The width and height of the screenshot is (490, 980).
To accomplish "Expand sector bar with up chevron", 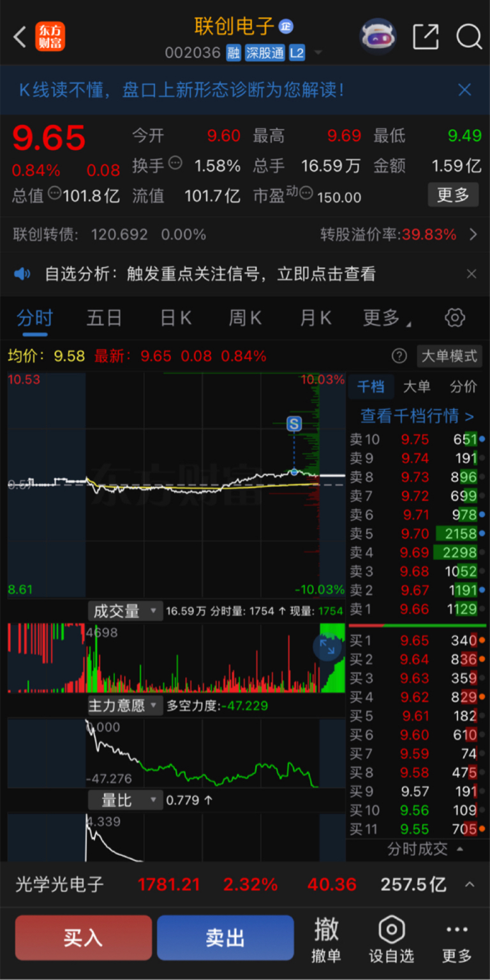I will [470, 885].
